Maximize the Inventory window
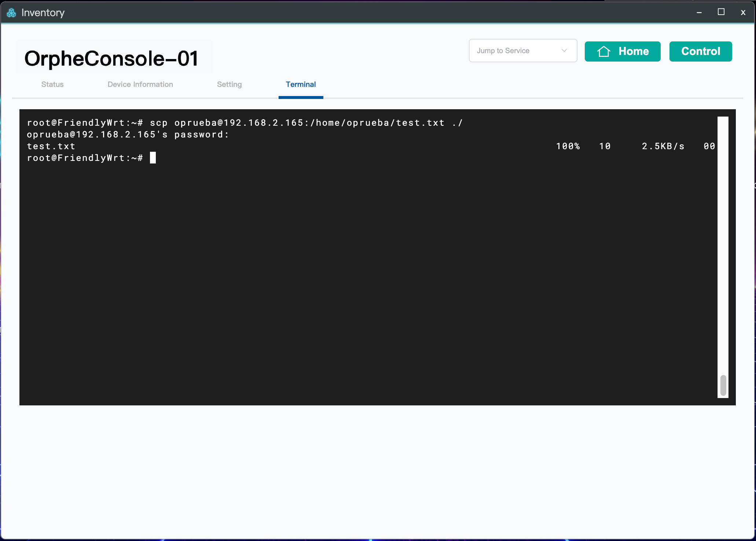Screen dimensions: 756x541 coord(721,12)
